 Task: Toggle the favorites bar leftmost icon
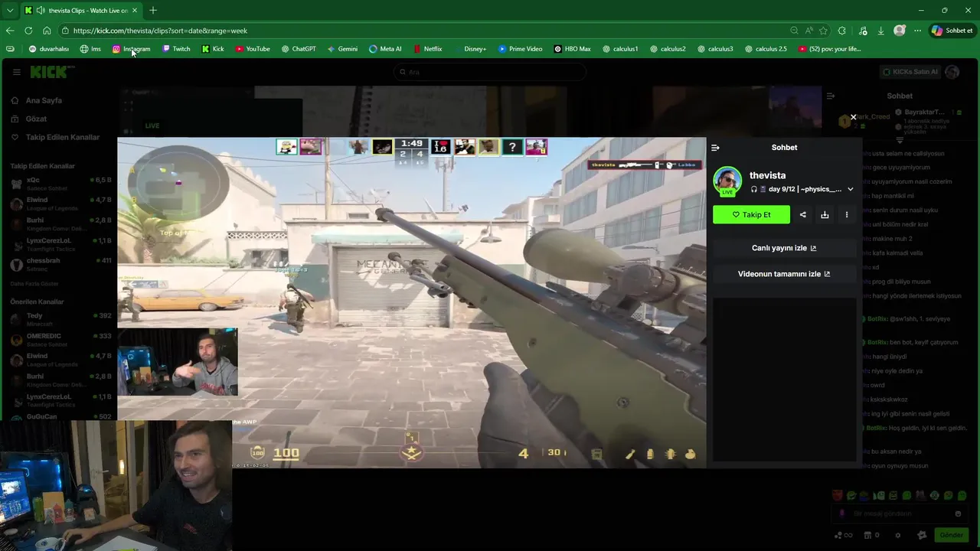(10, 49)
